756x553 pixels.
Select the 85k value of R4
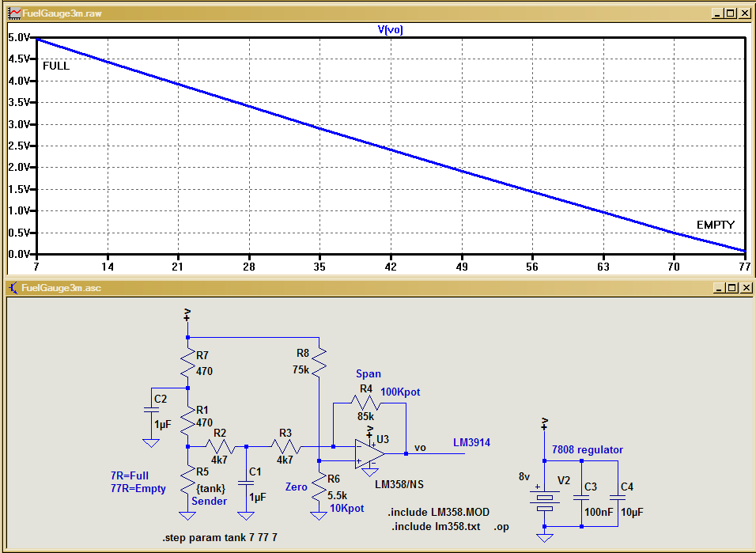(x=365, y=416)
